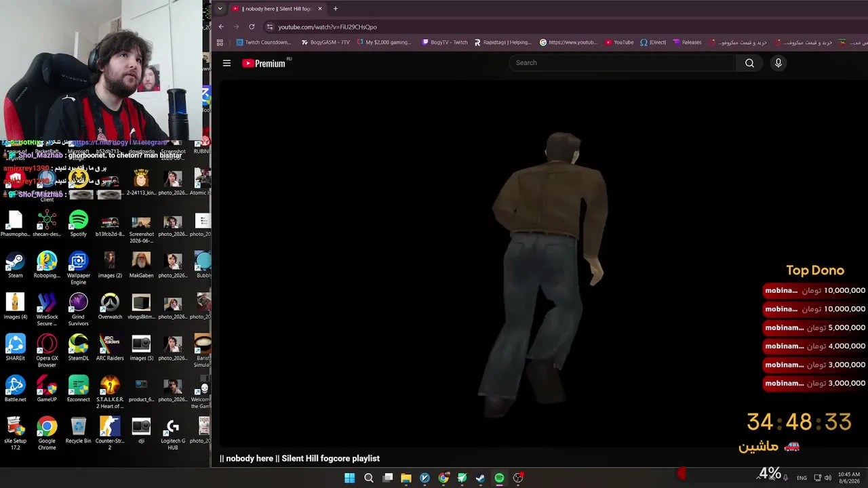This screenshot has height=488, width=868.
Task: Open File Explorer from the taskbar
Action: point(406,478)
